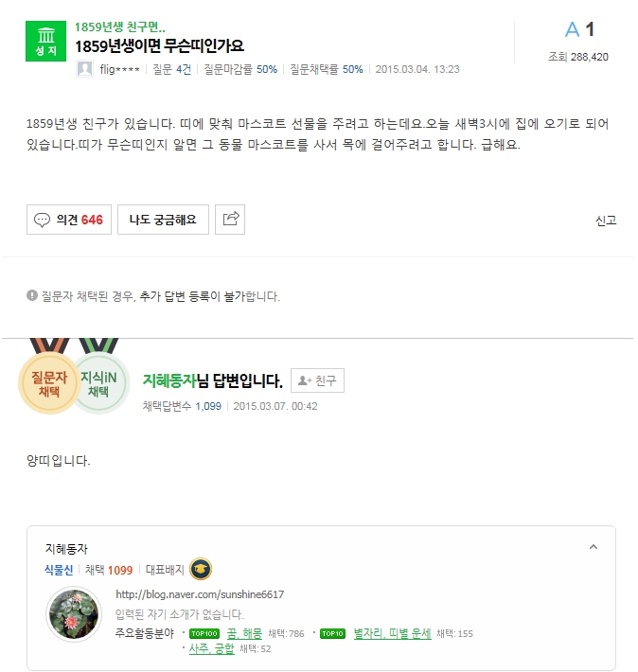Image resolution: width=638 pixels, height=672 pixels.
Task: Click the lotus flower profile thumbnail
Action: point(74,613)
